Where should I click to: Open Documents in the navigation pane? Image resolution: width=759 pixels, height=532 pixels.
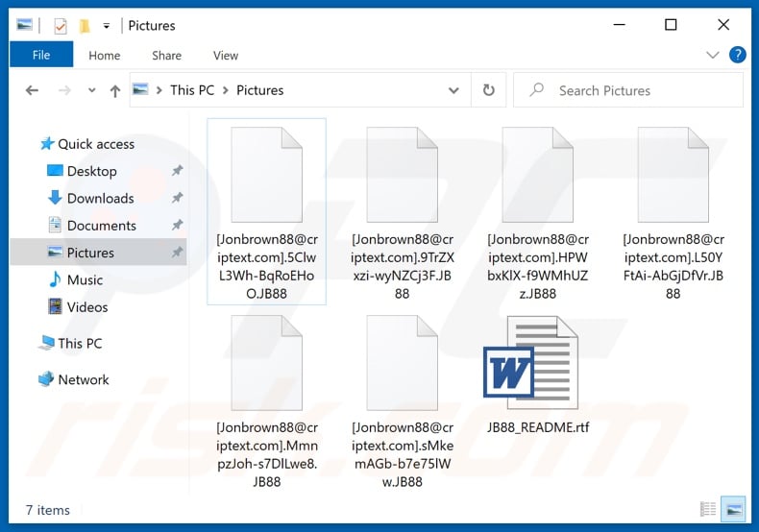[102, 226]
